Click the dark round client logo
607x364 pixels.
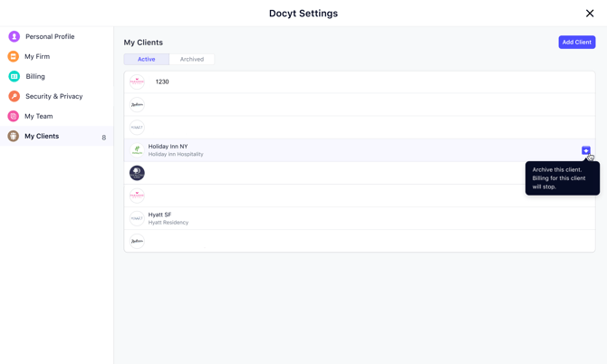[x=137, y=173]
